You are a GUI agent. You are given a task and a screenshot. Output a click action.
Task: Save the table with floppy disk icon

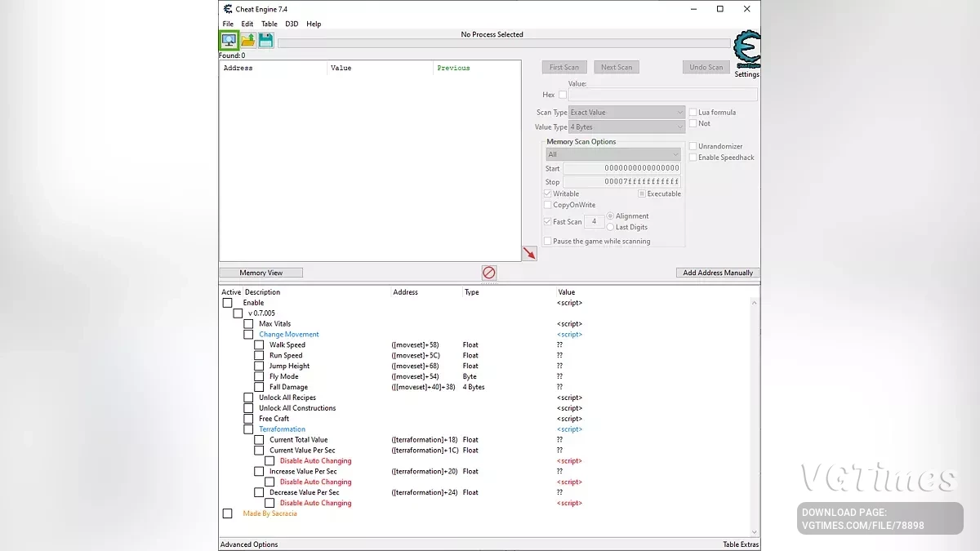[x=265, y=40]
